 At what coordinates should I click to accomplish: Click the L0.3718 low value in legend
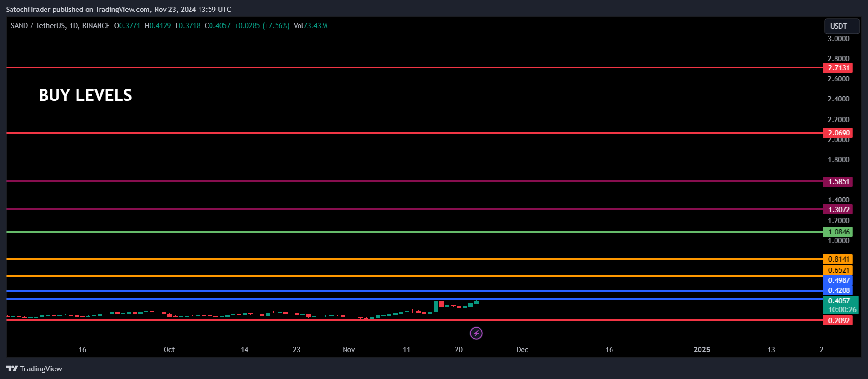point(188,26)
